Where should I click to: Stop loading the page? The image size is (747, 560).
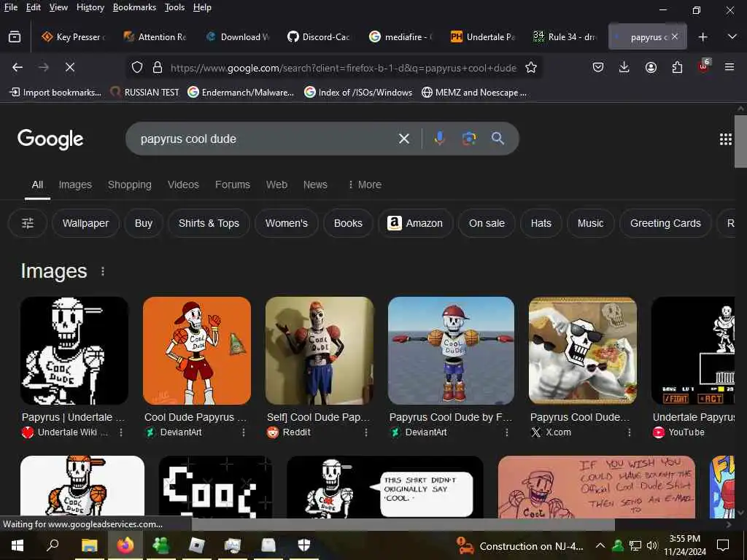(70, 67)
